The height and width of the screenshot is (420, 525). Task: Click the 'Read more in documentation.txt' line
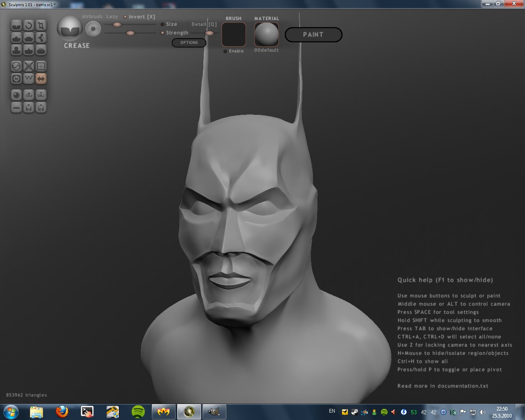tap(443, 386)
